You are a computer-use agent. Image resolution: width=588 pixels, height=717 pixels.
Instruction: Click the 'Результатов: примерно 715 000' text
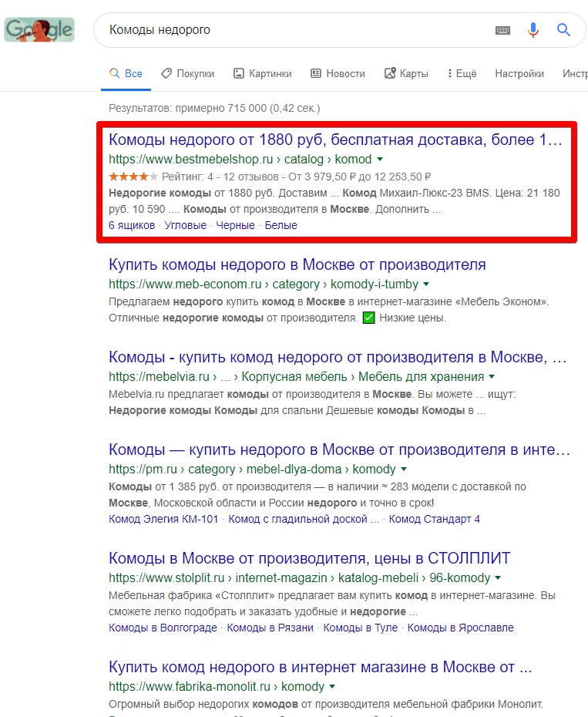(x=214, y=109)
